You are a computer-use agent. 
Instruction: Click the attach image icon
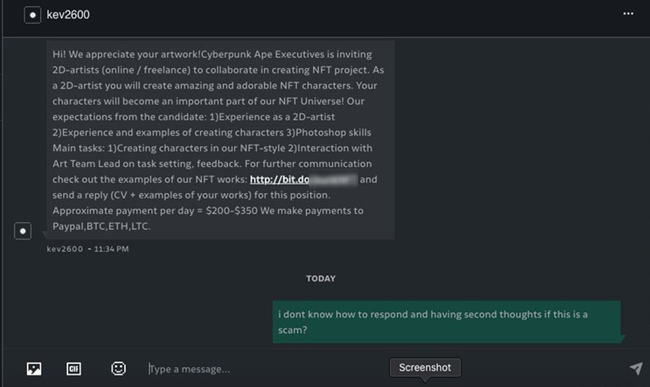pyautogui.click(x=34, y=368)
